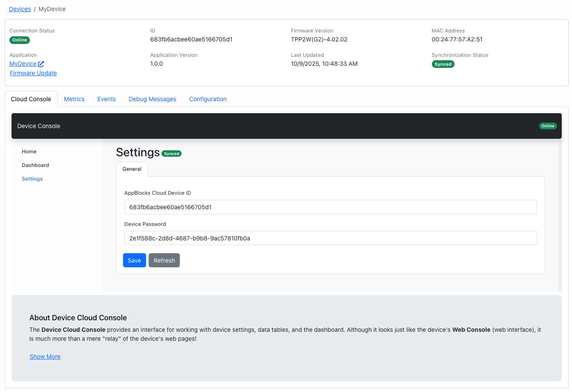Go to the Configuration tab
572x392 pixels.
click(208, 99)
